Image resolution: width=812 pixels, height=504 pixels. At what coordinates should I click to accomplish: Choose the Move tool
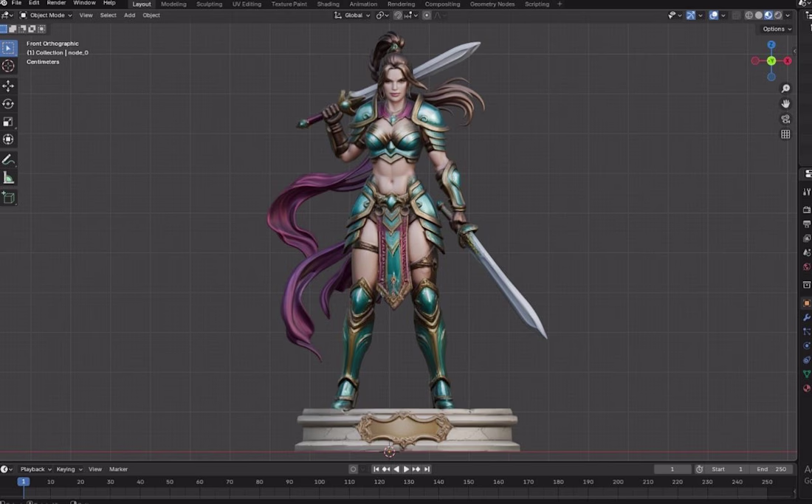[8, 86]
